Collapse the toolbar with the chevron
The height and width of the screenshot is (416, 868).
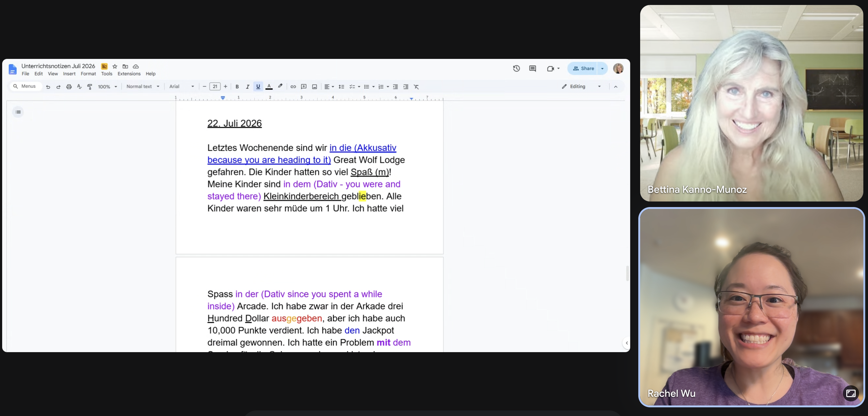point(616,87)
